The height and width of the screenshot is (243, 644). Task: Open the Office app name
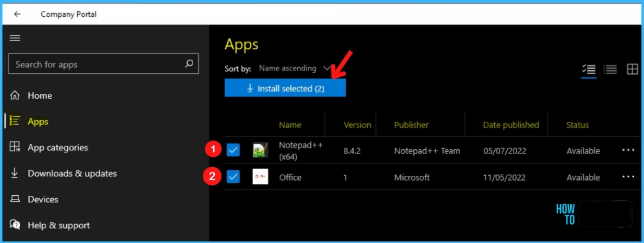pos(290,178)
